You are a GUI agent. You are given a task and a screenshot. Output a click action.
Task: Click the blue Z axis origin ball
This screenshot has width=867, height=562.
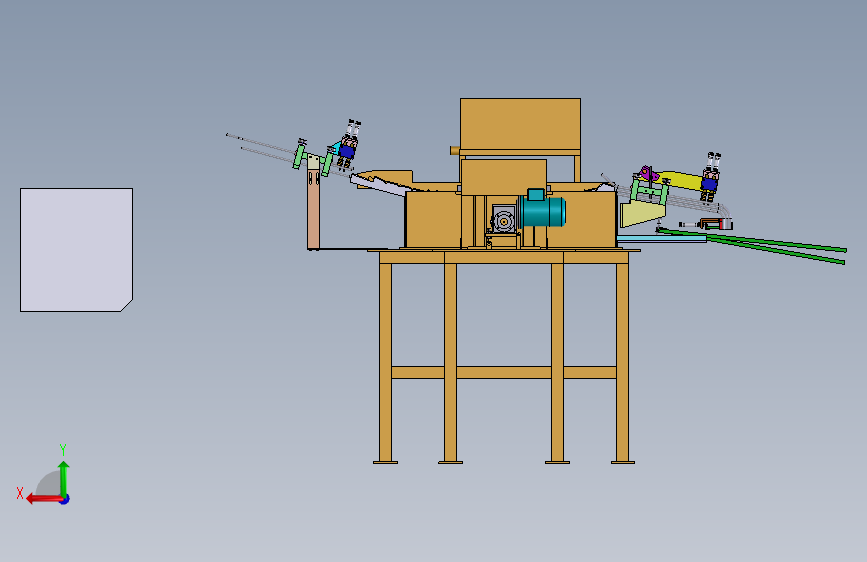pos(65,499)
